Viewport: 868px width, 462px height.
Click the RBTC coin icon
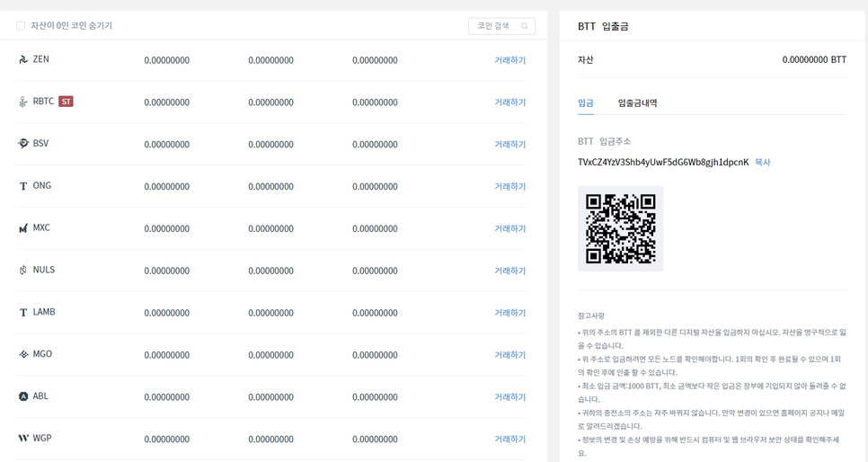(x=23, y=102)
